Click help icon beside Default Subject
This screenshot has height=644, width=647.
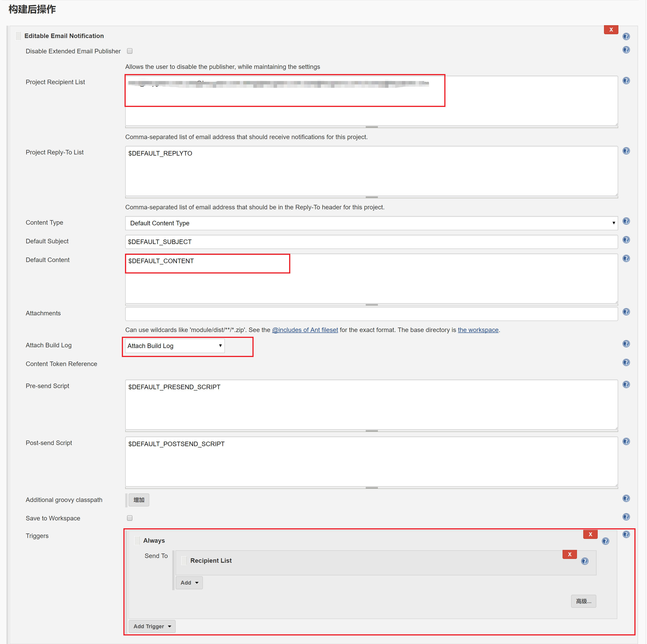click(626, 240)
